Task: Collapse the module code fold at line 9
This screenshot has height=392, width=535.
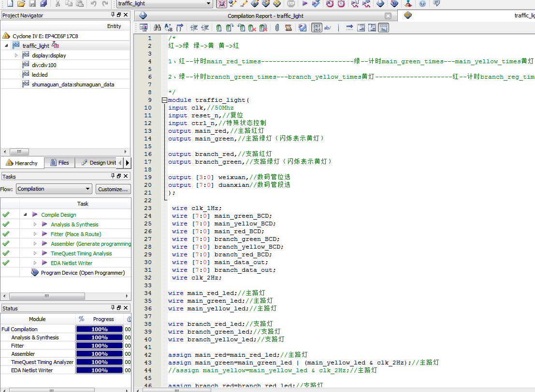Action: pos(164,100)
